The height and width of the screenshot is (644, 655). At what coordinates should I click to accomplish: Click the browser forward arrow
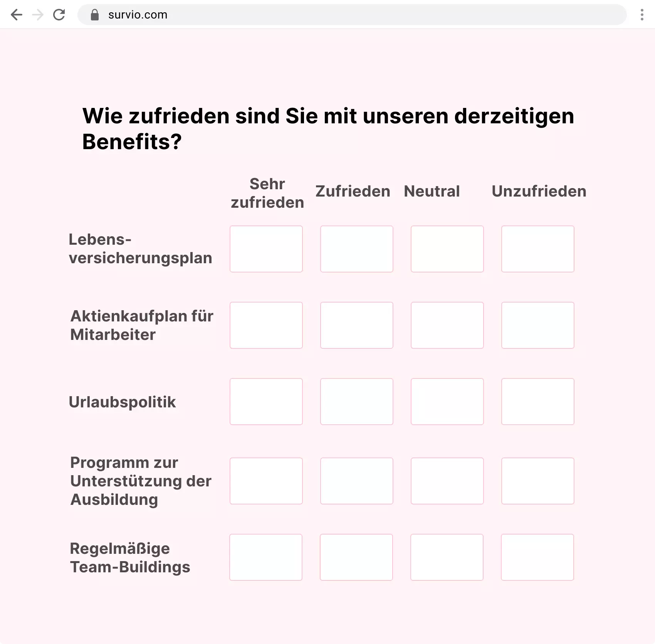(x=37, y=15)
